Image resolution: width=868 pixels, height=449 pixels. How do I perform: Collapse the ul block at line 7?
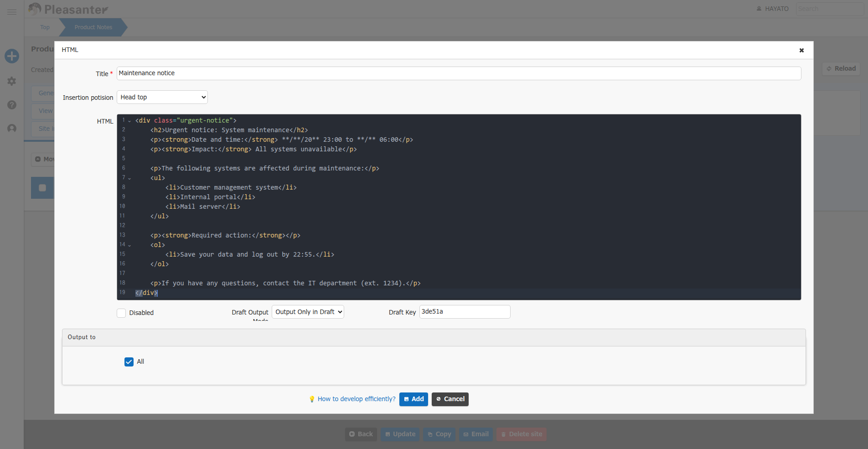pos(129,178)
